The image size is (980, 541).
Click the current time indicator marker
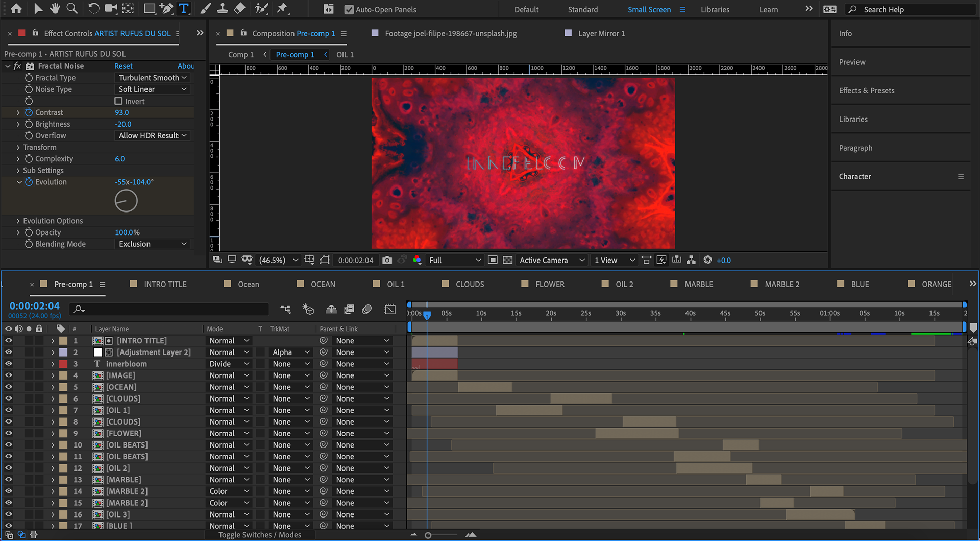427,315
